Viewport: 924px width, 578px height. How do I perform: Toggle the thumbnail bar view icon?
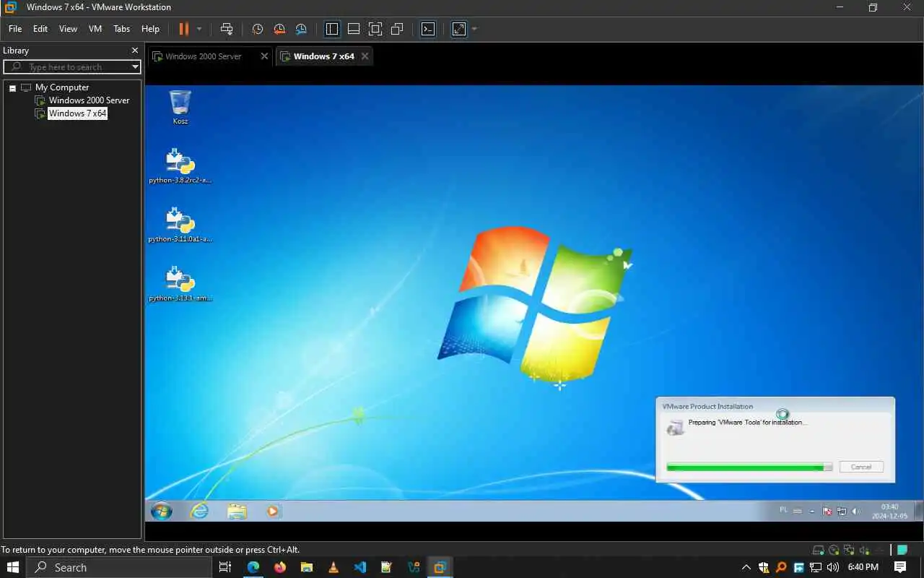point(354,29)
